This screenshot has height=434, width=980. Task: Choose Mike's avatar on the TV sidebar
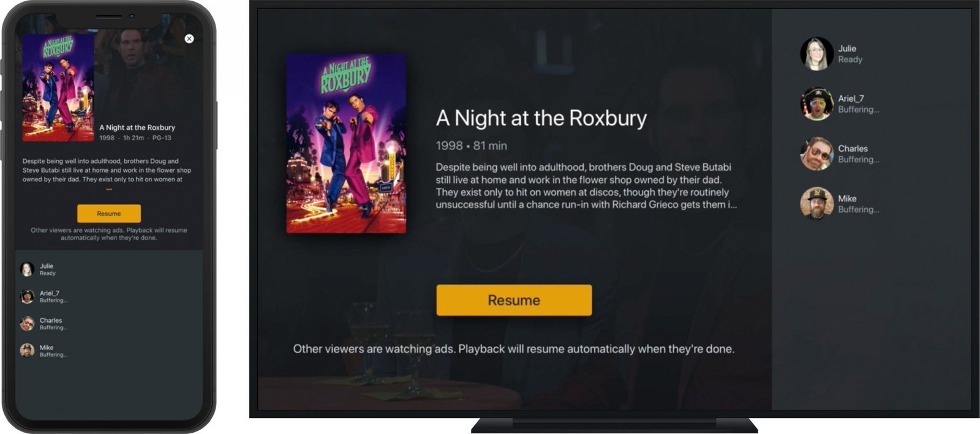(816, 204)
